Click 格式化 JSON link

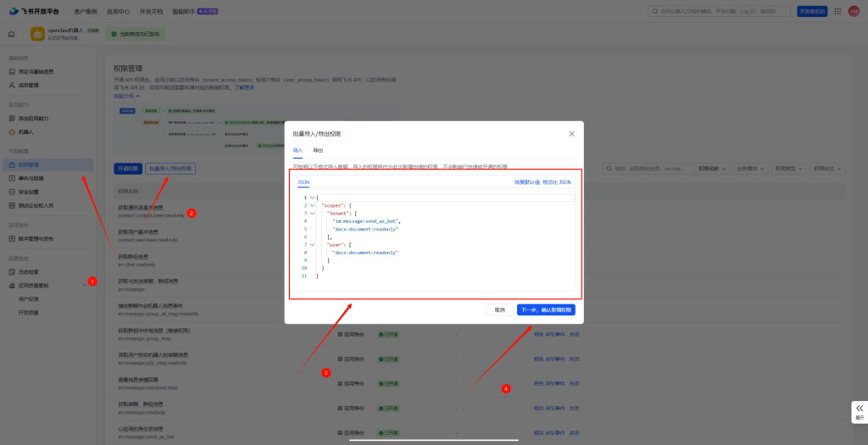pyautogui.click(x=557, y=182)
